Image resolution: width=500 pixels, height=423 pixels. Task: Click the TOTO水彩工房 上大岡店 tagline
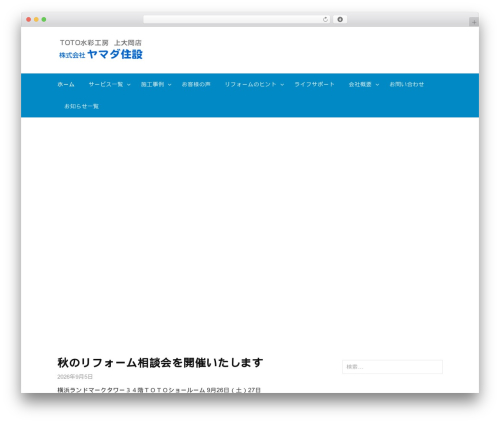(x=101, y=43)
